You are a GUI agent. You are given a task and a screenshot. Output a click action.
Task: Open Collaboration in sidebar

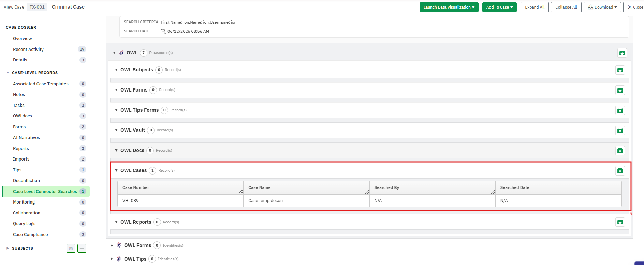(x=27, y=213)
